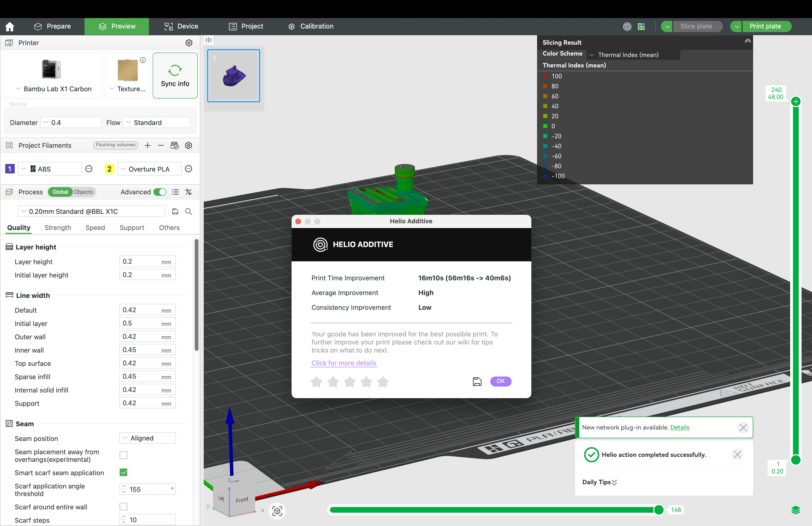Screen dimensions: 812x526
Task: Click the search process settings magnifier icon
Action: (x=189, y=212)
